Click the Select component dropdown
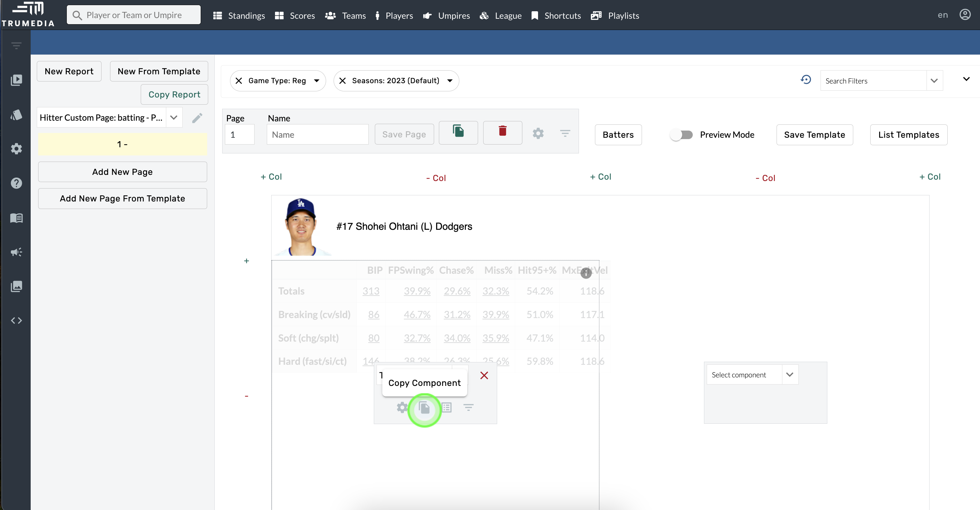Viewport: 980px width, 510px height. [x=752, y=374]
